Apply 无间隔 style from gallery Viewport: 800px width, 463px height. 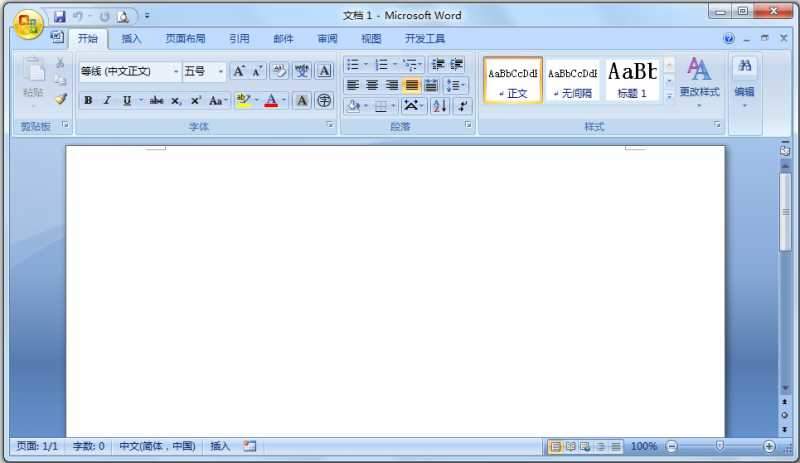point(572,81)
